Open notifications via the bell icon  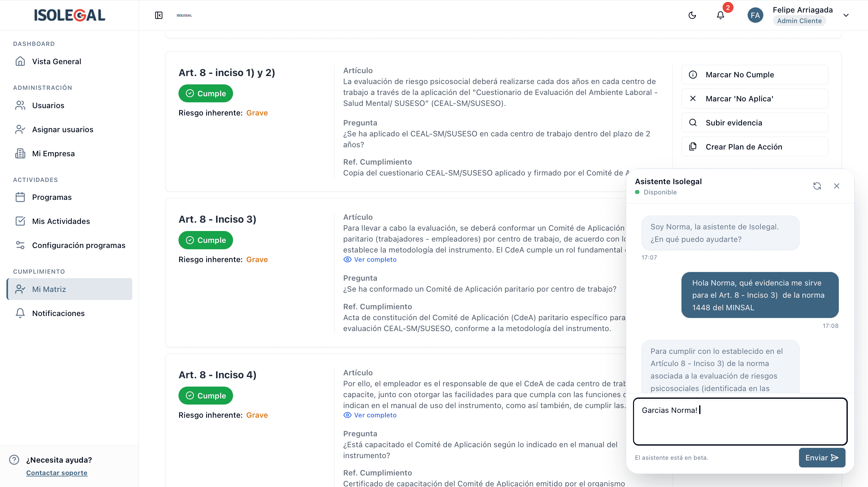(x=720, y=15)
